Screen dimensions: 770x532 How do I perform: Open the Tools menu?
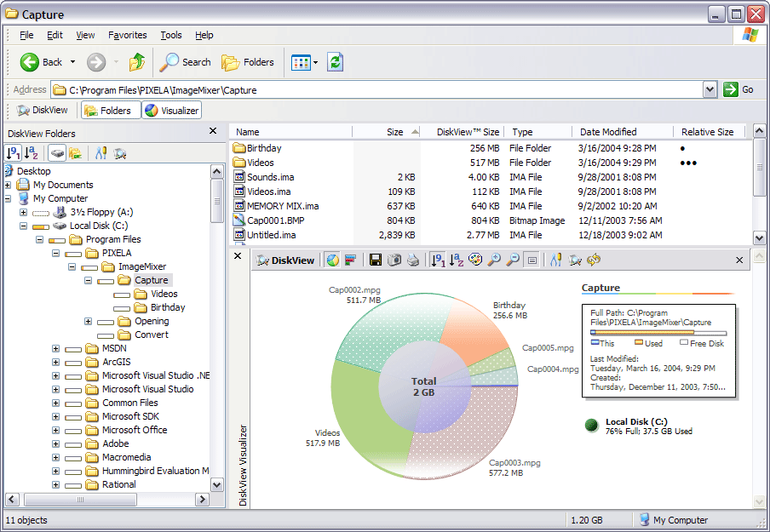pos(171,35)
